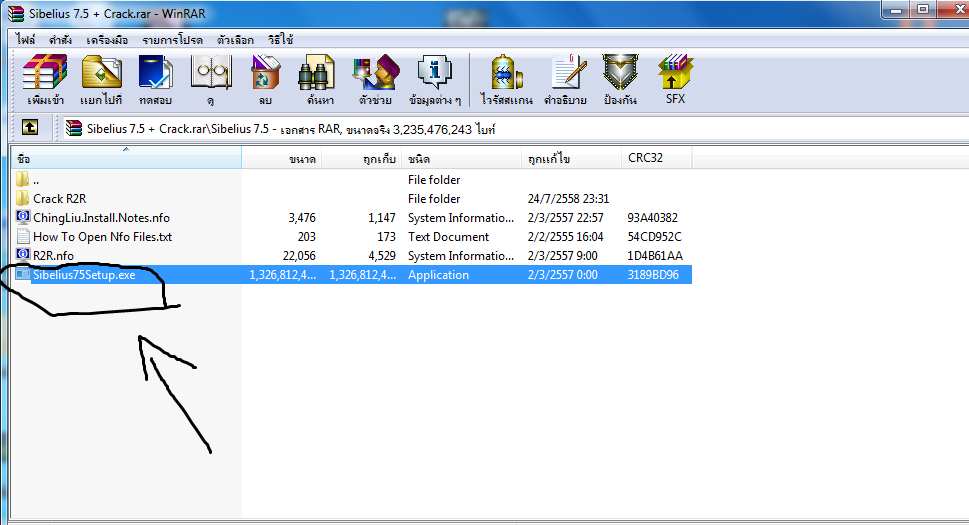The width and height of the screenshot is (969, 525).
Task: Click the SFX toolbar icon
Action: pos(675,72)
